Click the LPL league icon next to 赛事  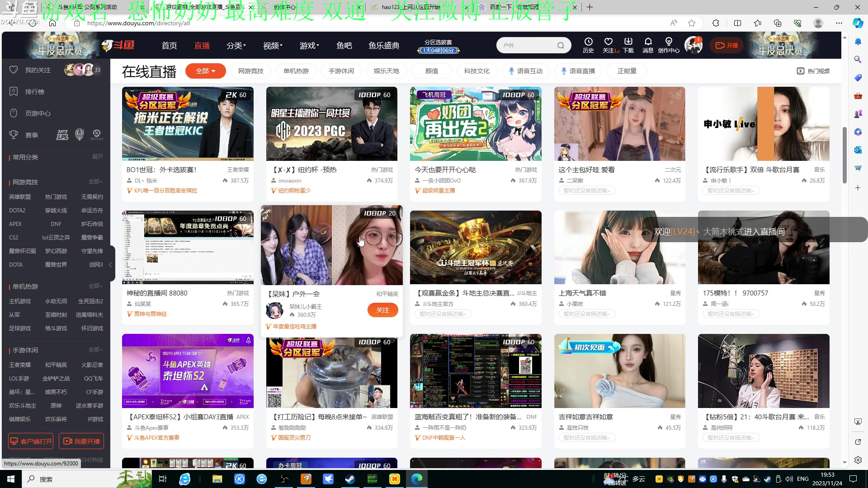pos(62,135)
